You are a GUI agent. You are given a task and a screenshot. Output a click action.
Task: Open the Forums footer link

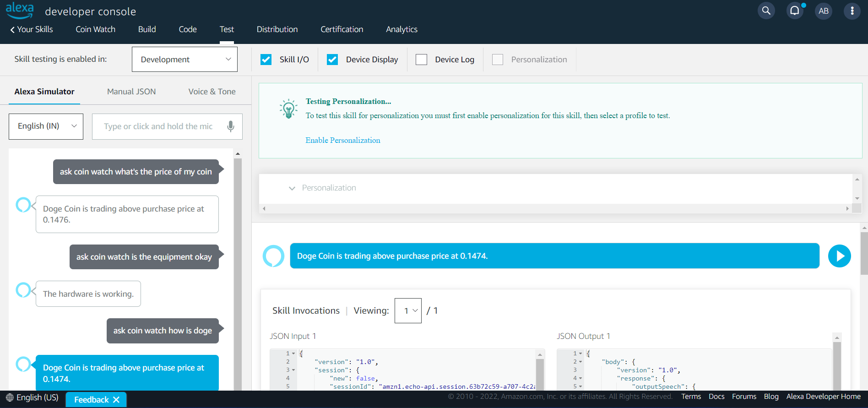point(744,397)
